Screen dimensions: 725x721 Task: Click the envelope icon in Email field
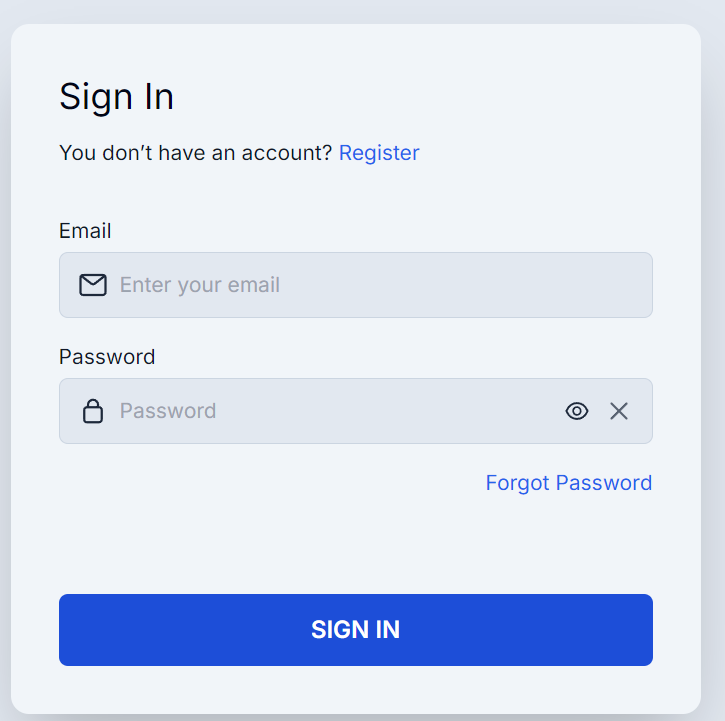pyautogui.click(x=93, y=285)
